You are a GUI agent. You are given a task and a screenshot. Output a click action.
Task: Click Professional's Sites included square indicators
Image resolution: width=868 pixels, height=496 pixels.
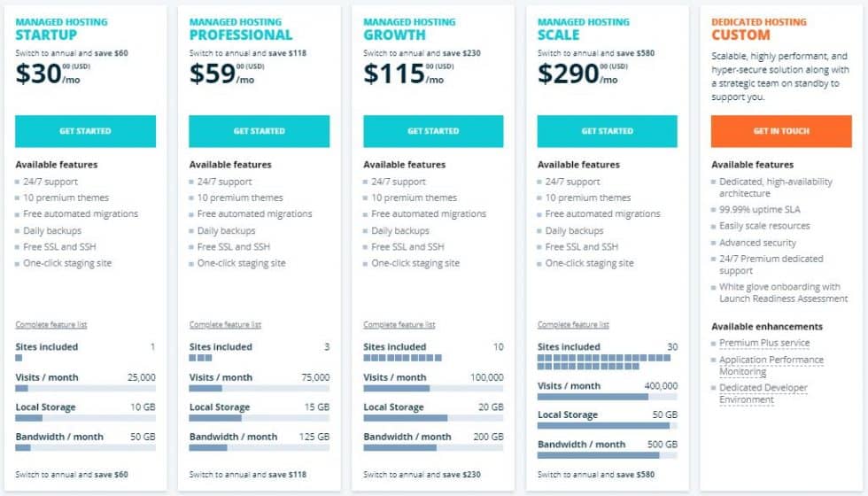pyautogui.click(x=200, y=358)
